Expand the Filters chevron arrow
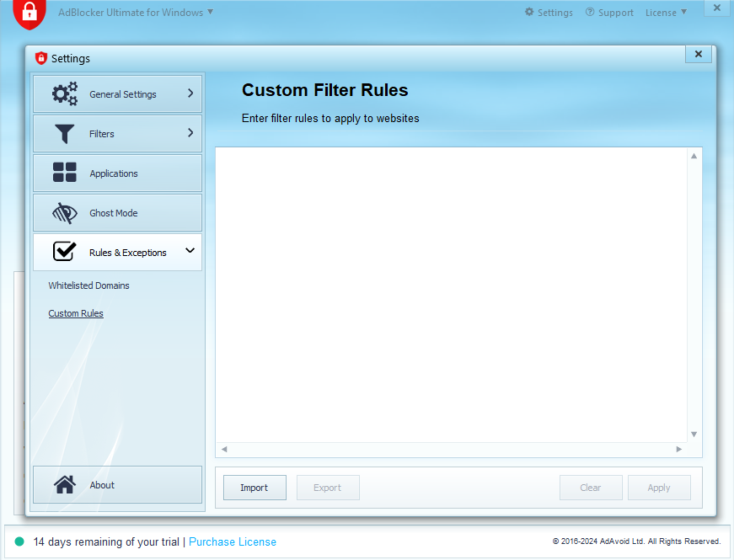Image resolution: width=734 pixels, height=560 pixels. [x=190, y=133]
